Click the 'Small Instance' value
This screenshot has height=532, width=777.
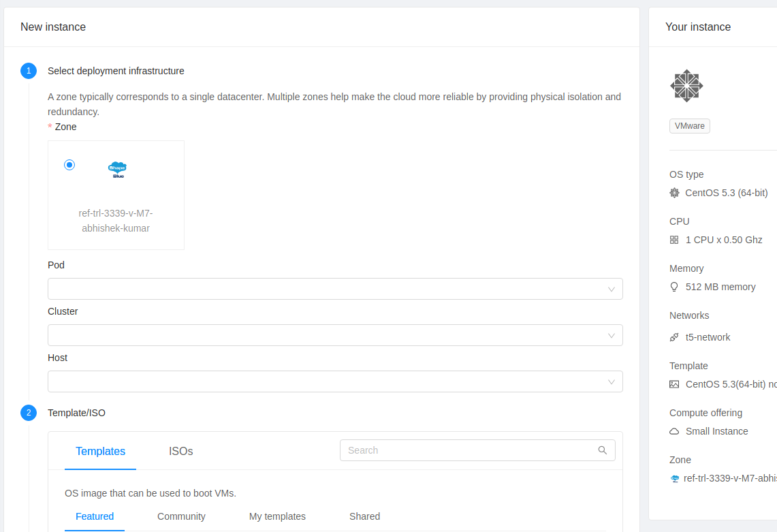[716, 431]
